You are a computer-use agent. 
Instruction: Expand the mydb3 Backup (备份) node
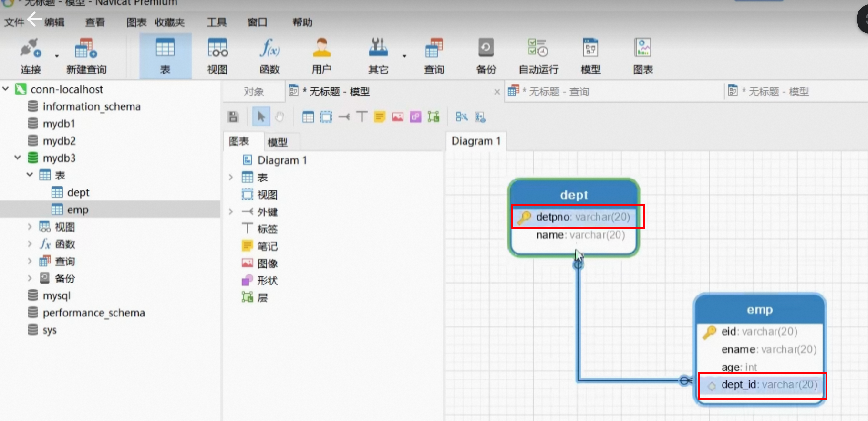[30, 278]
